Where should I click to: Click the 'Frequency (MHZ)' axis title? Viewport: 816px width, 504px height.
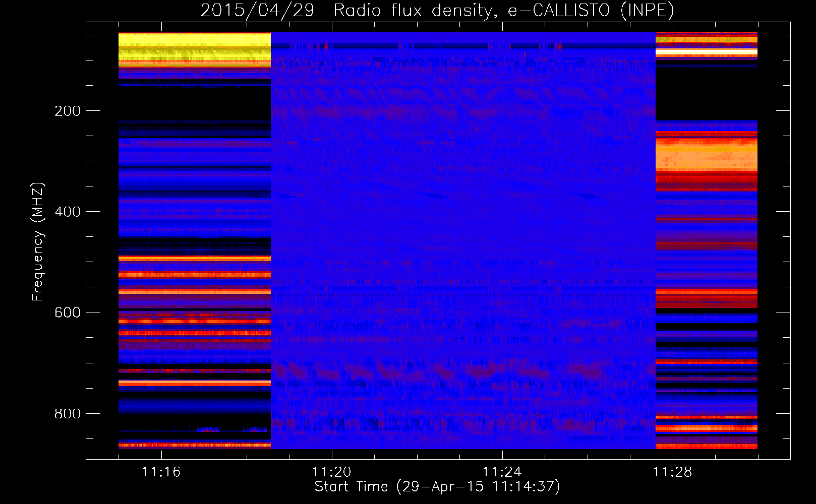(38, 241)
